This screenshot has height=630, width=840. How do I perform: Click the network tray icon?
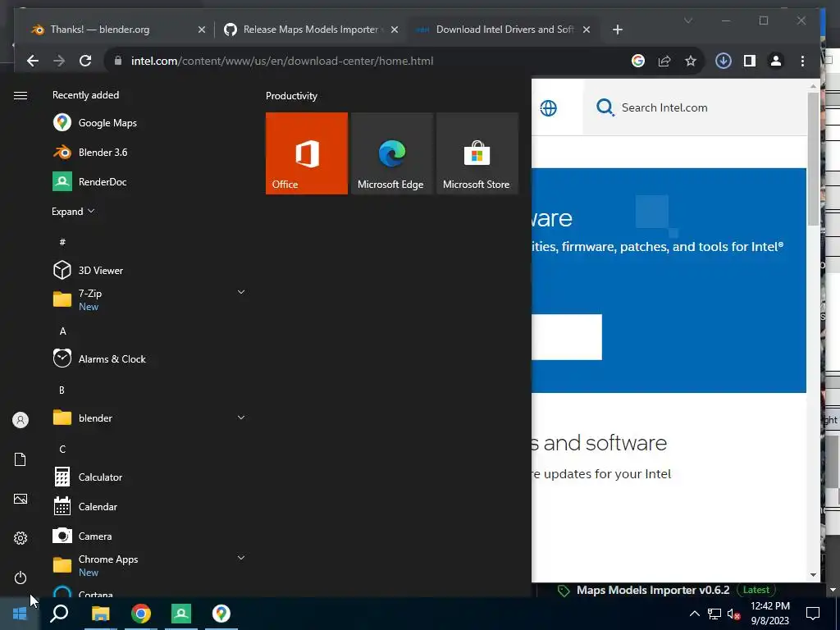(x=714, y=614)
